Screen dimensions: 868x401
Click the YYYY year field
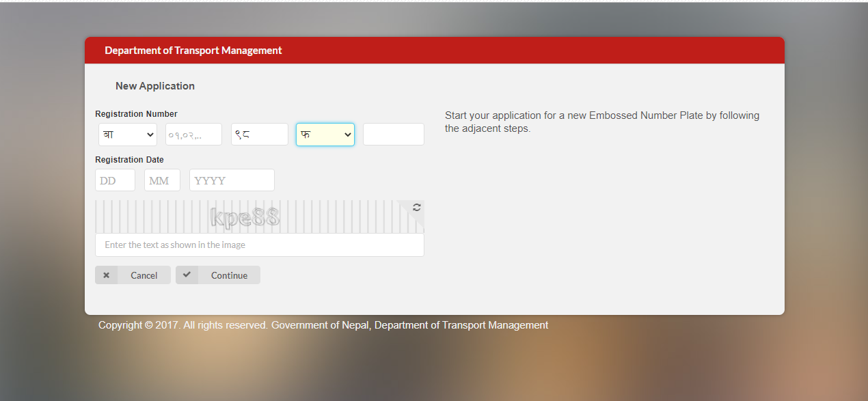point(232,180)
